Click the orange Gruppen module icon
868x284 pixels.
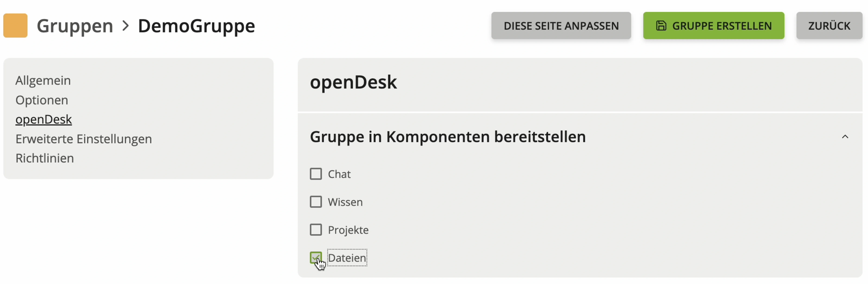(15, 26)
